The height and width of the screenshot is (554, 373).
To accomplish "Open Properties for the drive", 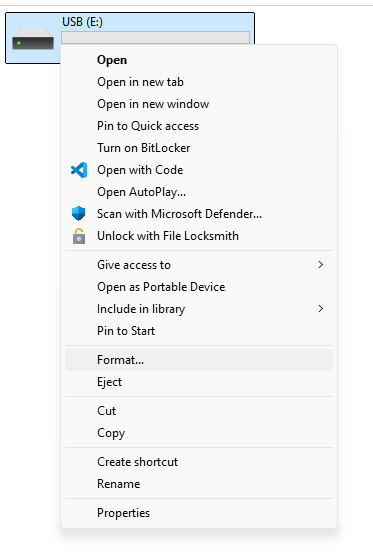I will point(199,513).
